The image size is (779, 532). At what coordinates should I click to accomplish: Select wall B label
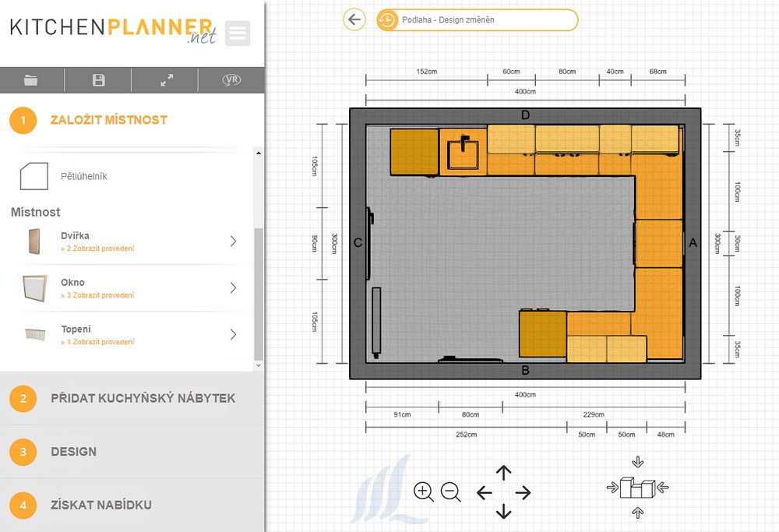pos(525,371)
